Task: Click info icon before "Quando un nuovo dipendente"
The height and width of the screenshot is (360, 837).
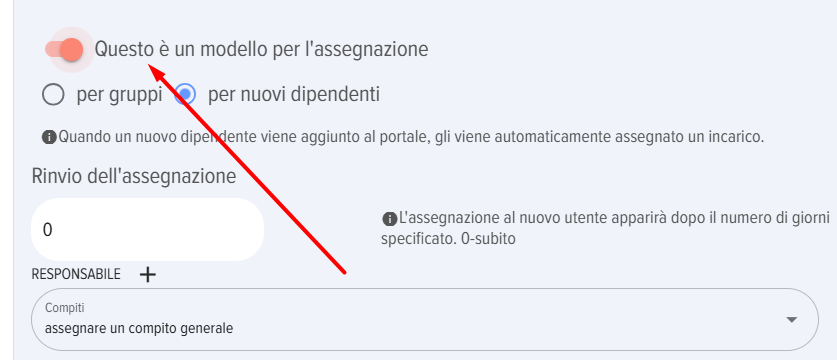Action: pos(49,137)
